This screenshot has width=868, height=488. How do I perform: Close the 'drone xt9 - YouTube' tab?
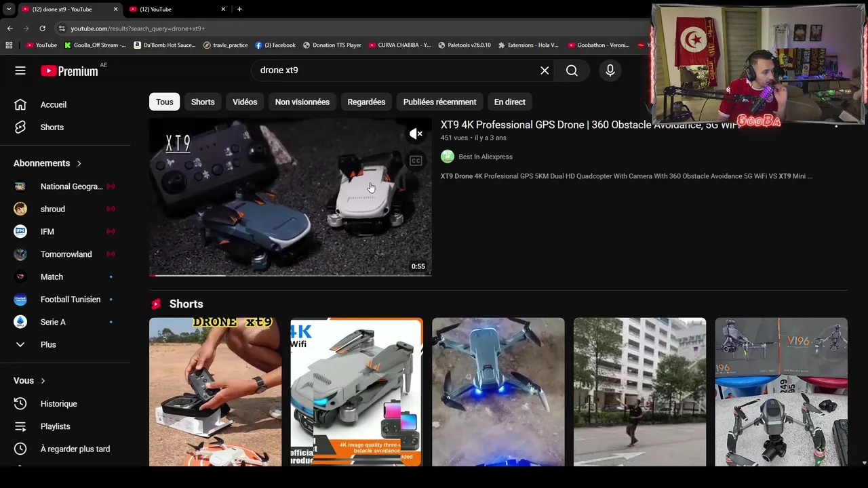(x=115, y=9)
